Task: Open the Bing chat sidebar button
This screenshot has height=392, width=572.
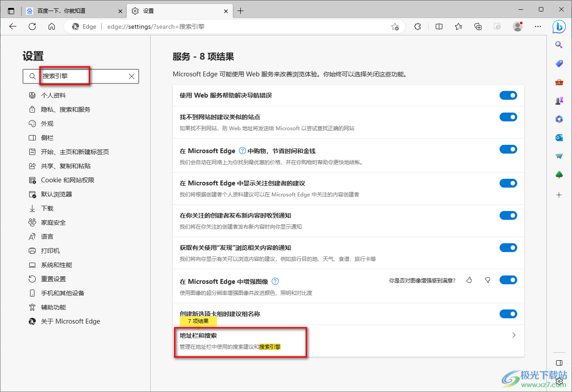Action: pos(559,26)
